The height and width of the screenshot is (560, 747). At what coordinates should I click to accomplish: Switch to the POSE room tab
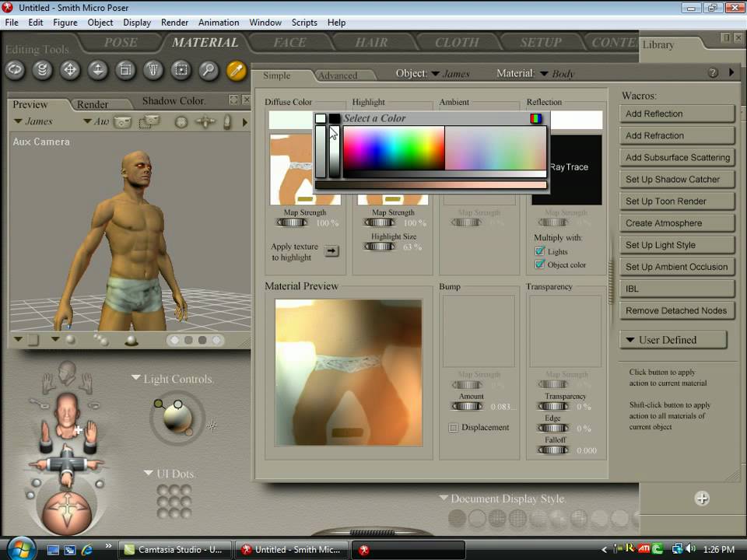coord(121,42)
